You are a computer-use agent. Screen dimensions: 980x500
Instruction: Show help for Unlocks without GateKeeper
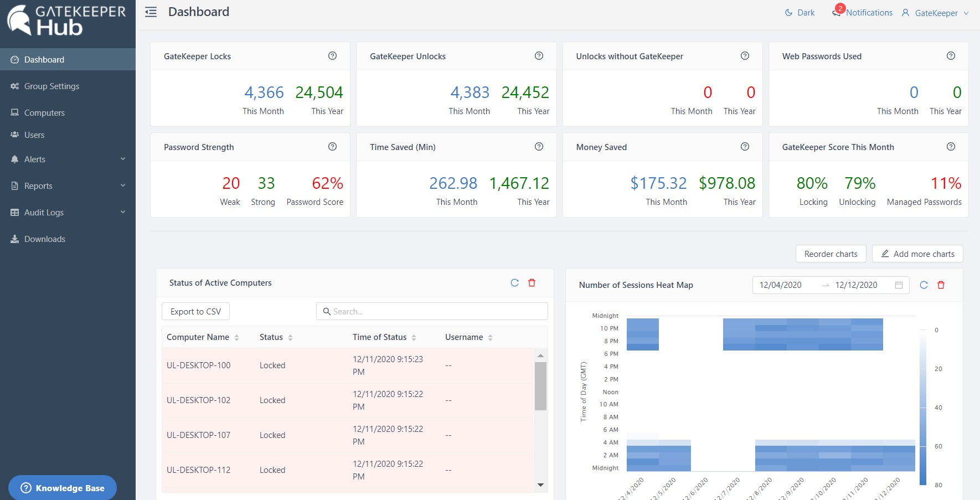[745, 55]
